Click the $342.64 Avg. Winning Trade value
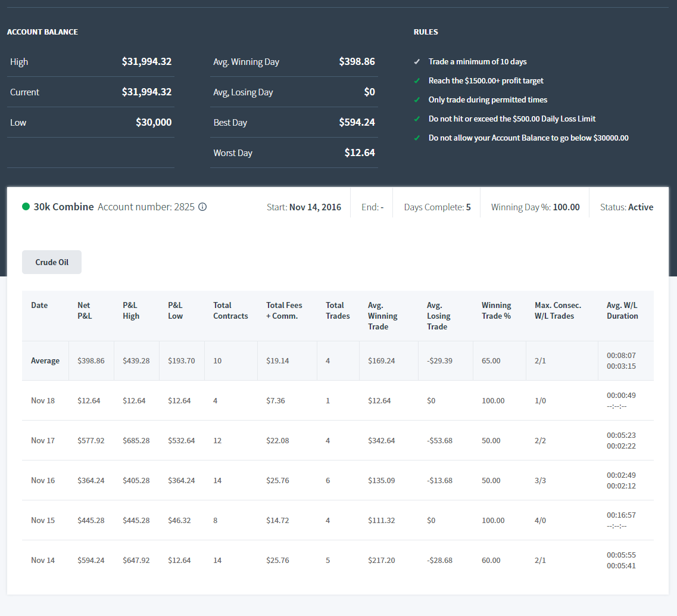The image size is (677, 616). 381,441
